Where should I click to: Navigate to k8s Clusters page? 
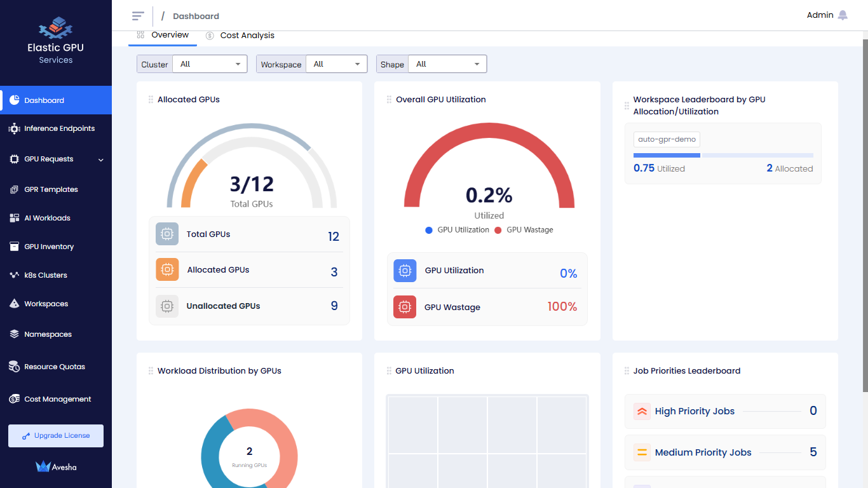point(56,275)
